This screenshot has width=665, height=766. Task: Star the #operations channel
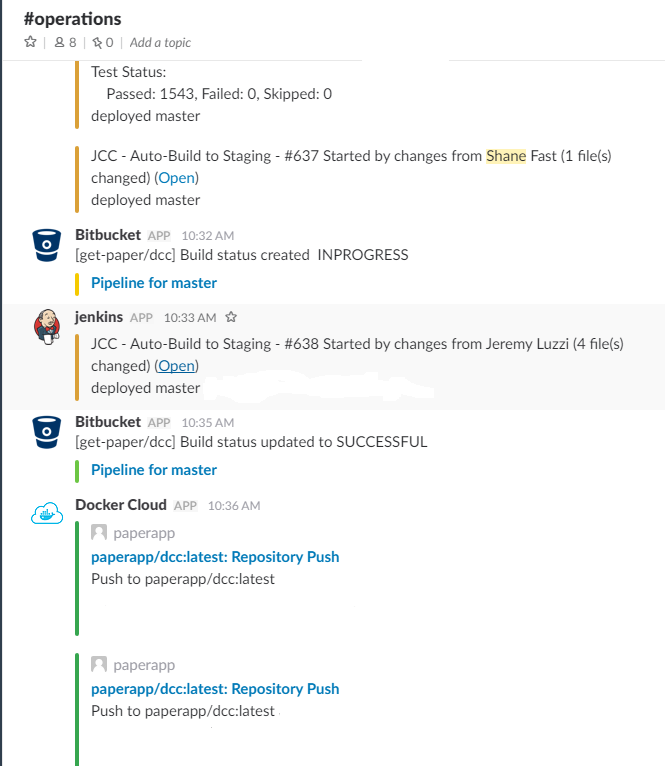point(30,42)
